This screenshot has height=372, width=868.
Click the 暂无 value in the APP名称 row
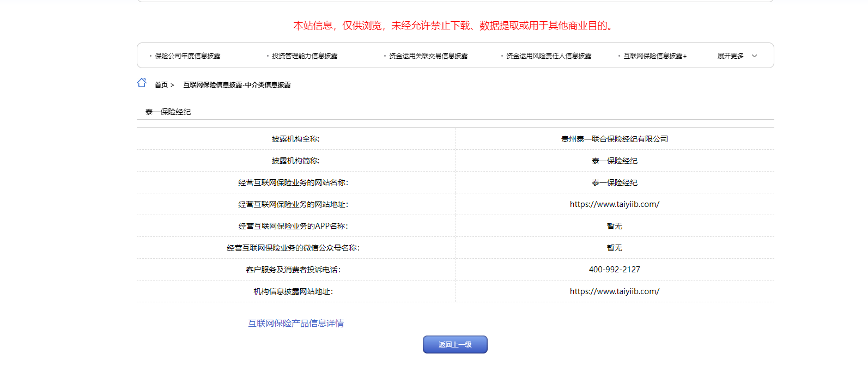point(614,226)
